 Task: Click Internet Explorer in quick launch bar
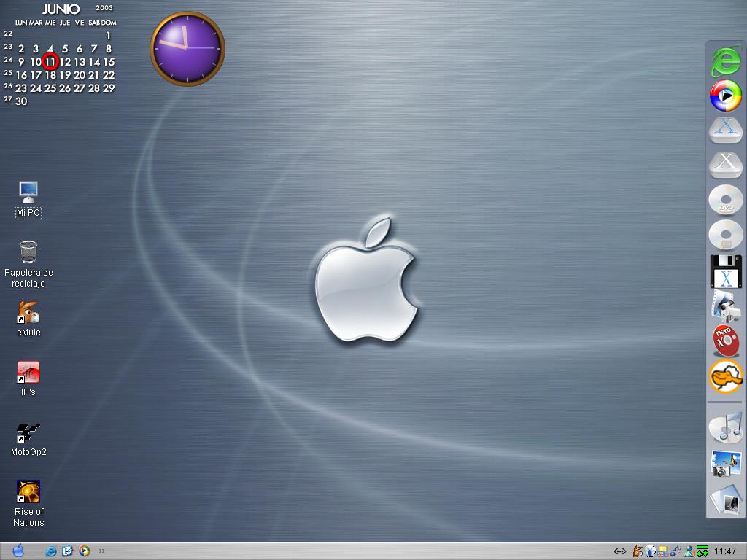click(x=51, y=551)
